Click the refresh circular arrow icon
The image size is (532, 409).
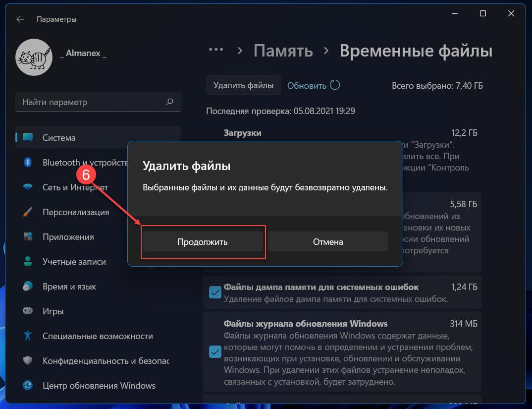click(x=335, y=85)
